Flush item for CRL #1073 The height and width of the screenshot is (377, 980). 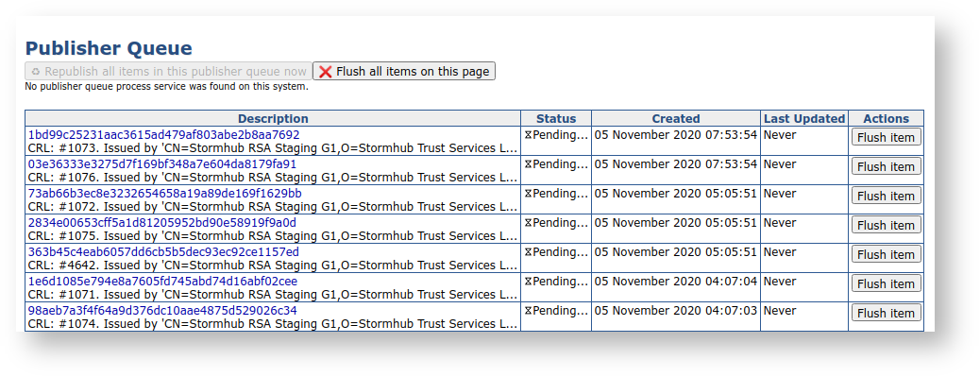click(x=886, y=138)
